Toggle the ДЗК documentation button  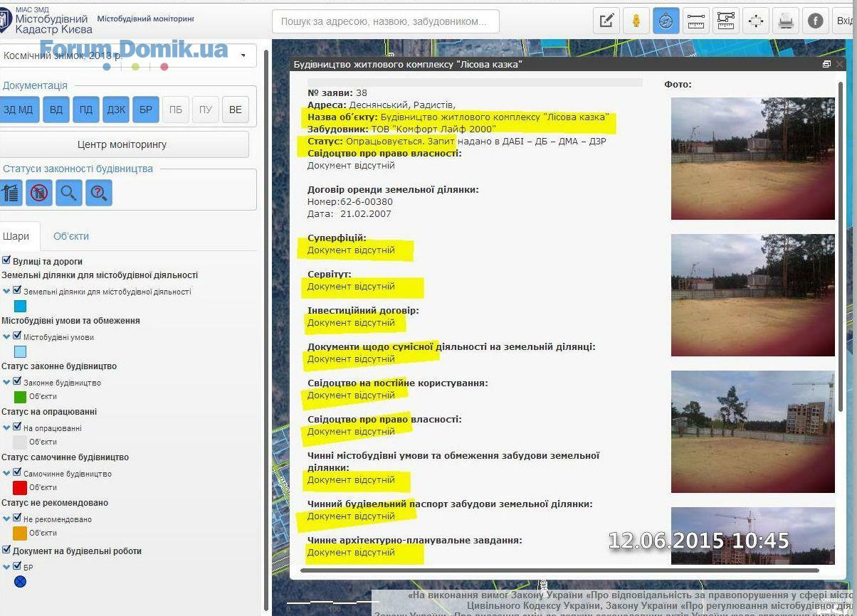116,110
